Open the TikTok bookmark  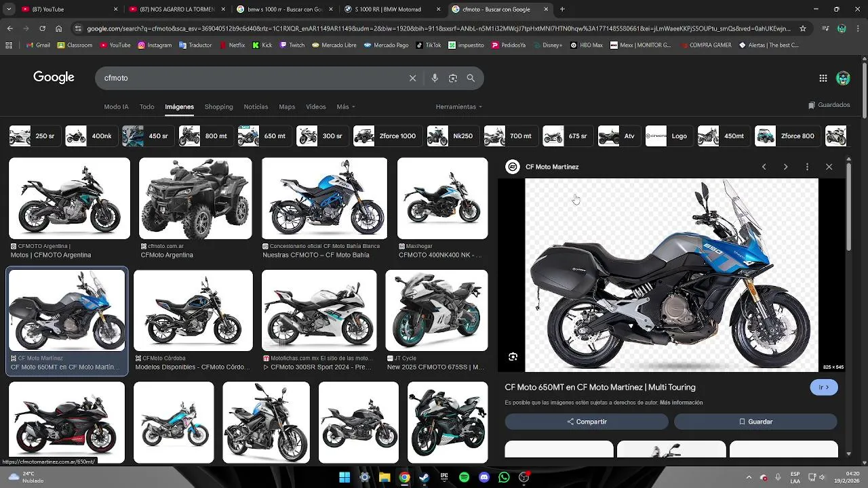pos(429,45)
